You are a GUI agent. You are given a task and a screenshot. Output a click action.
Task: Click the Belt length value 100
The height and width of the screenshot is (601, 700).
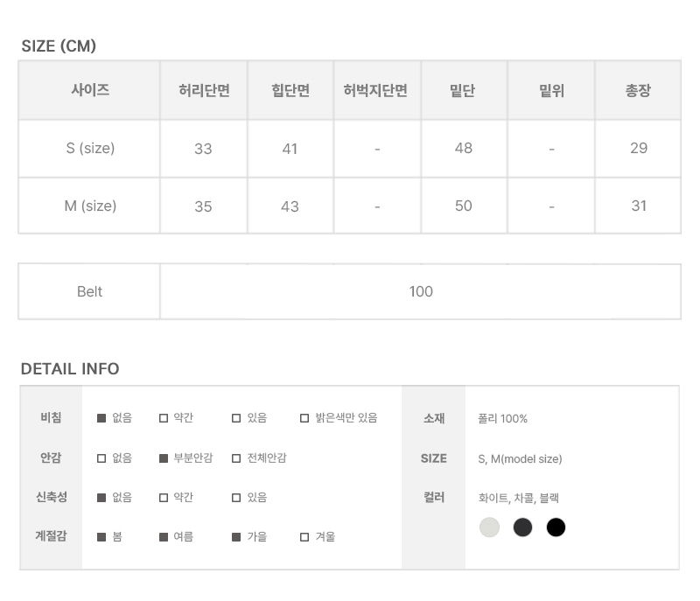[x=421, y=292]
